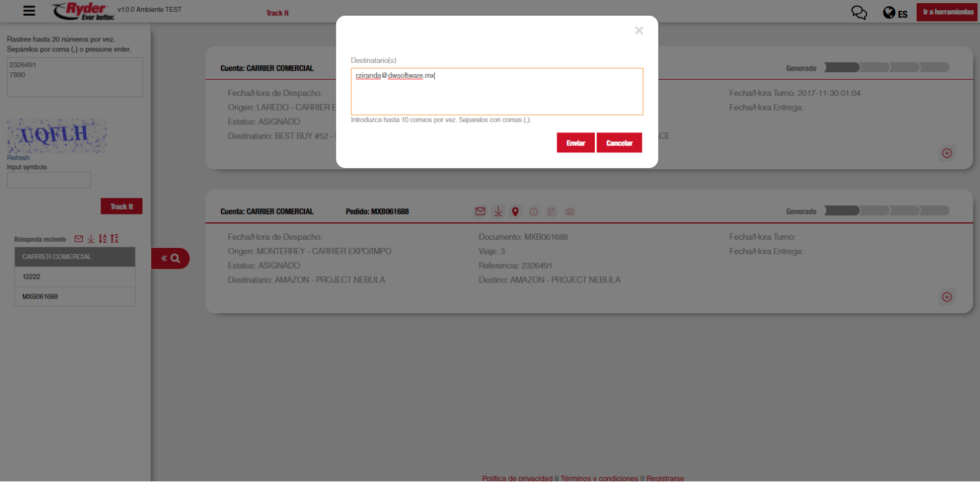Collapse the search side panel
The width and height of the screenshot is (980, 482).
point(170,258)
